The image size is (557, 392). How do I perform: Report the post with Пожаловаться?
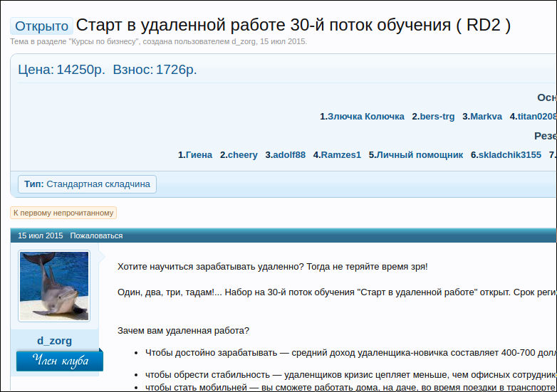coord(96,235)
